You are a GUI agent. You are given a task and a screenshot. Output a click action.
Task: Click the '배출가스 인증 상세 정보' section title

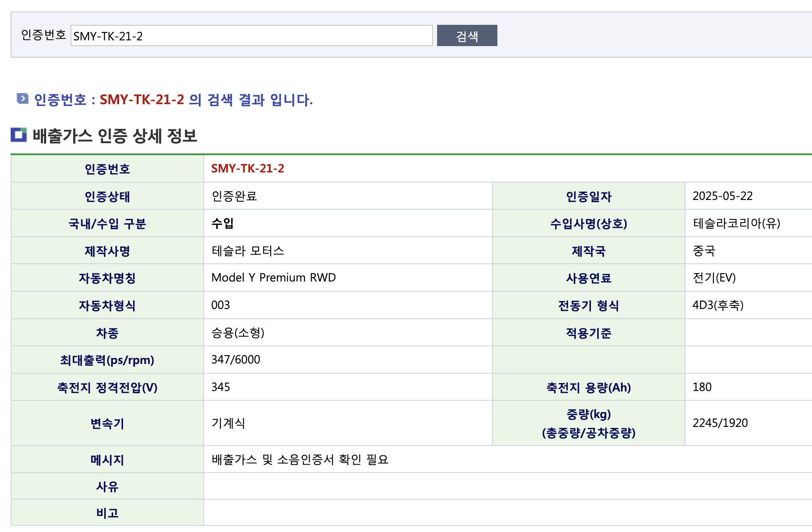pyautogui.click(x=115, y=136)
